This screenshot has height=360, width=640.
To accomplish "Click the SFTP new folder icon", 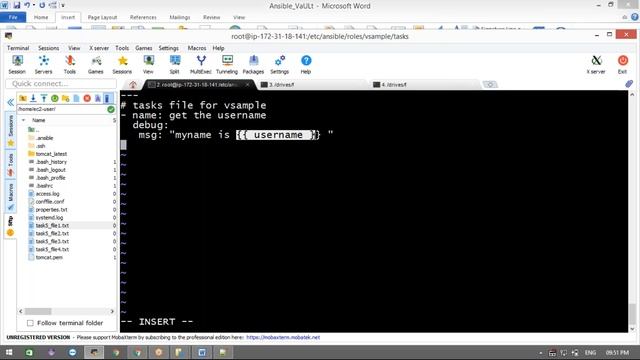I will point(65,98).
